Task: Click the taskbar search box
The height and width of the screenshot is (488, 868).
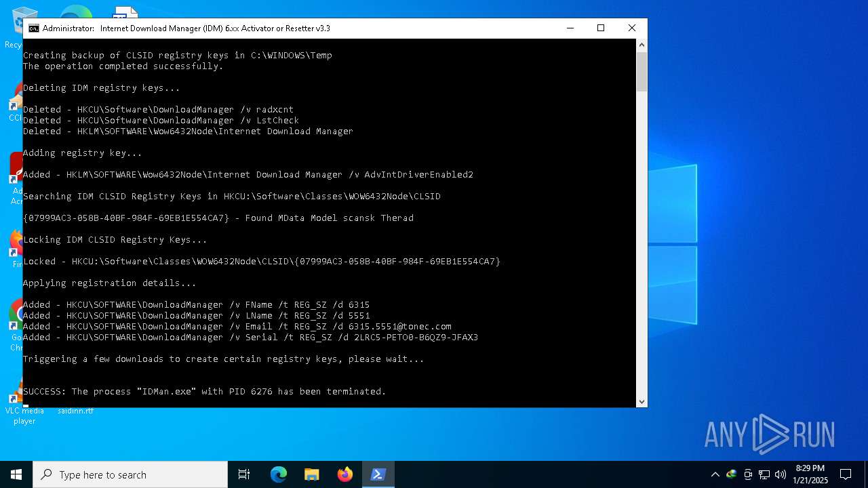Action: (x=130, y=474)
